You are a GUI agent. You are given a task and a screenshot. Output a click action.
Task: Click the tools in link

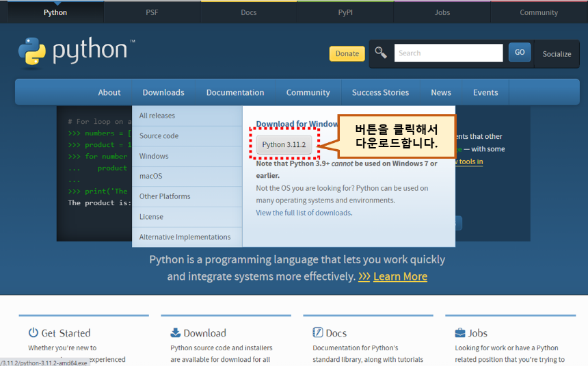470,161
